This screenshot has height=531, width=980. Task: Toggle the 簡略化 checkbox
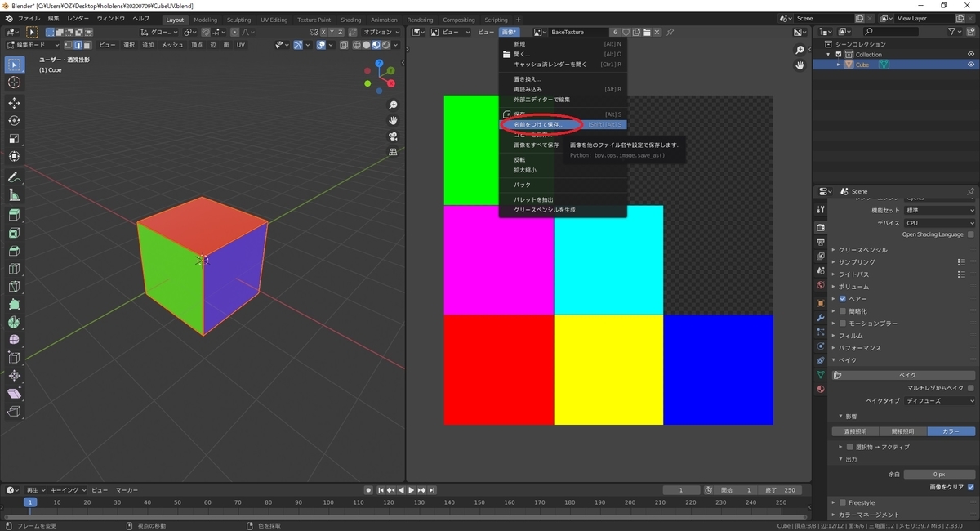click(x=843, y=311)
